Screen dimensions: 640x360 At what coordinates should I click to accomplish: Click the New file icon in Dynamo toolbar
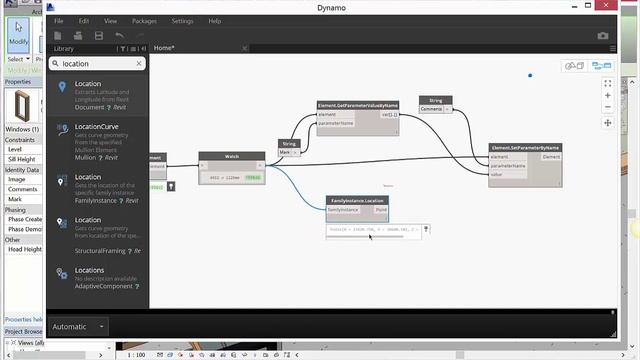pos(58,36)
